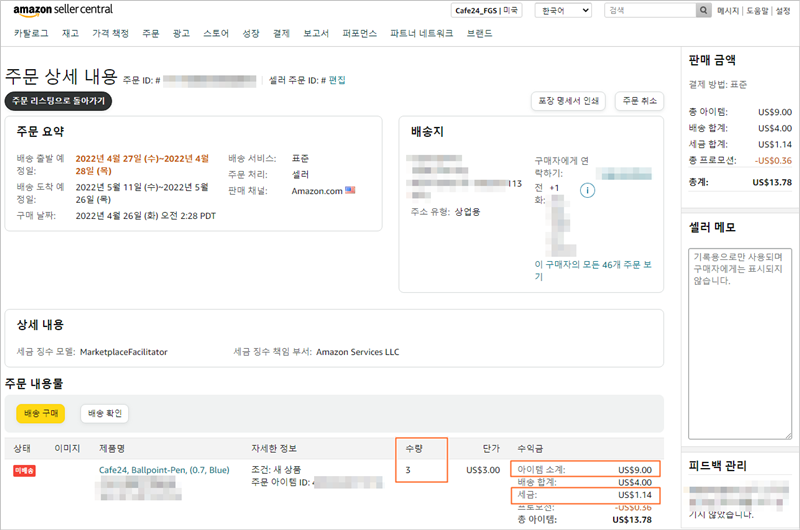Focus the 검색 search field
This screenshot has width=800, height=530.
click(651, 10)
